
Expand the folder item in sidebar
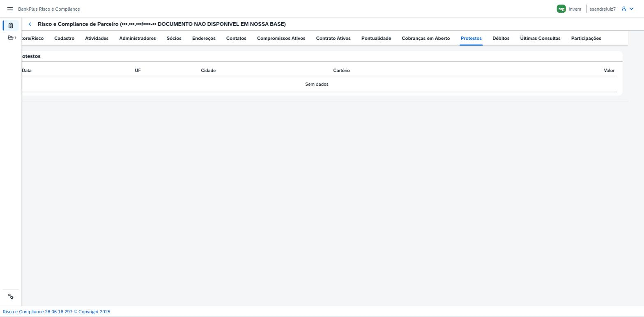click(12, 38)
